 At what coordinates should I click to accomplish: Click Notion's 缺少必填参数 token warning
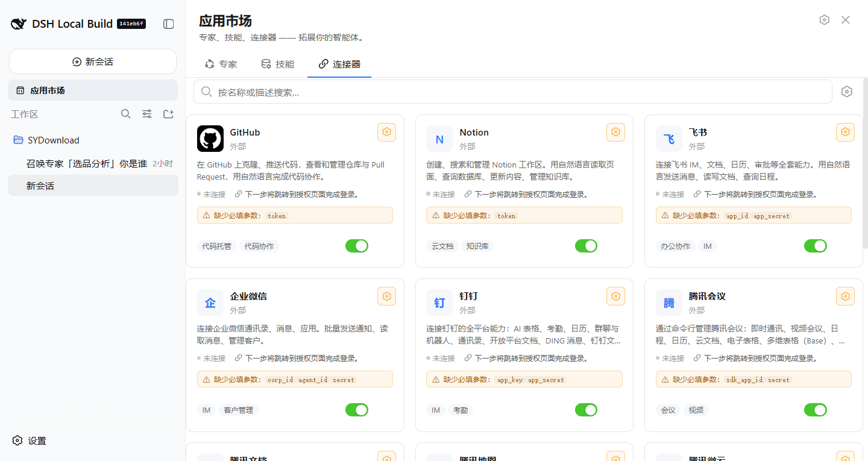(x=524, y=215)
